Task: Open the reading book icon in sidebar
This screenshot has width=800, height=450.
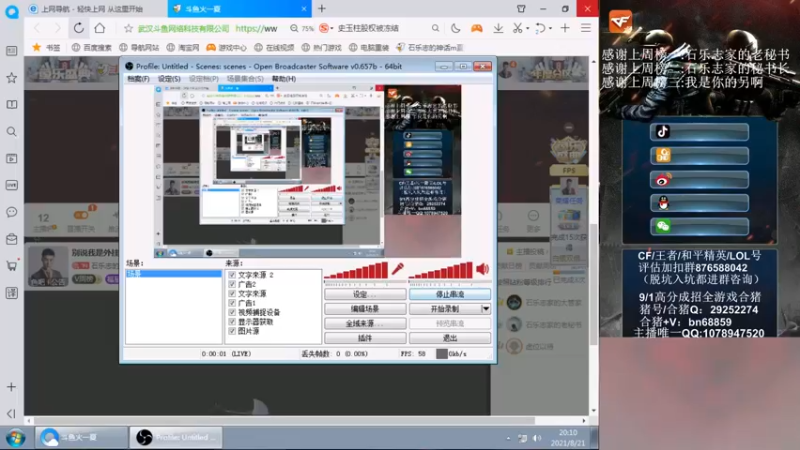Action: 11,105
